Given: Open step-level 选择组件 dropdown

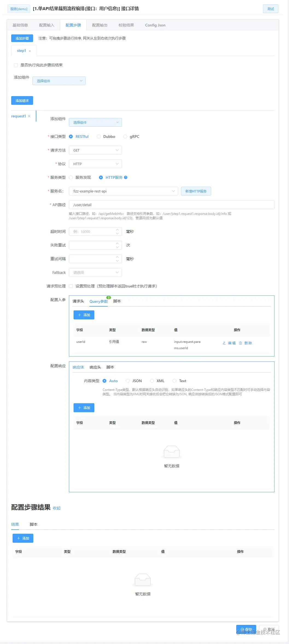Looking at the screenshot, I should [59, 81].
